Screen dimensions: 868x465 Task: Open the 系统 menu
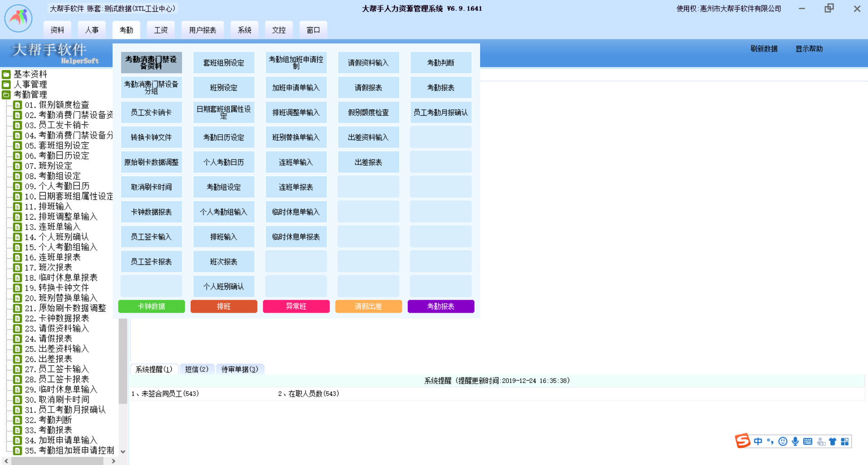pos(245,30)
